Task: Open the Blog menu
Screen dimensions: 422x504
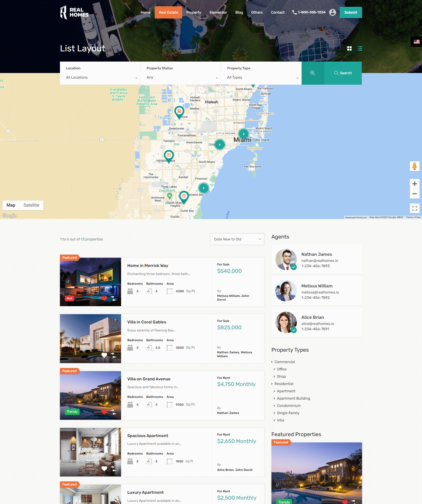Action: click(239, 12)
